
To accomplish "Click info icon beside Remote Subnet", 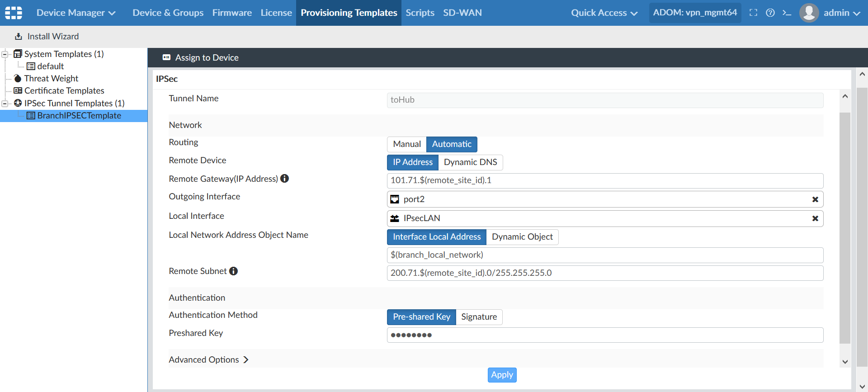I will (x=233, y=271).
